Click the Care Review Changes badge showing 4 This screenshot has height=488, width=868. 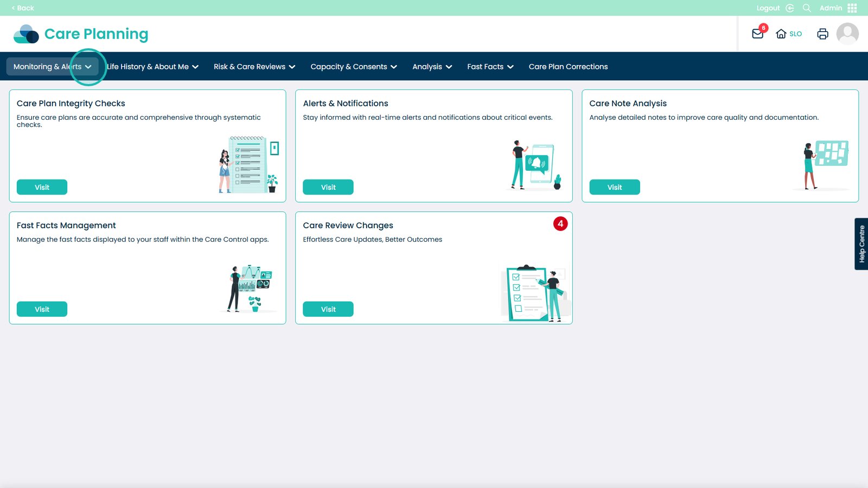click(560, 224)
